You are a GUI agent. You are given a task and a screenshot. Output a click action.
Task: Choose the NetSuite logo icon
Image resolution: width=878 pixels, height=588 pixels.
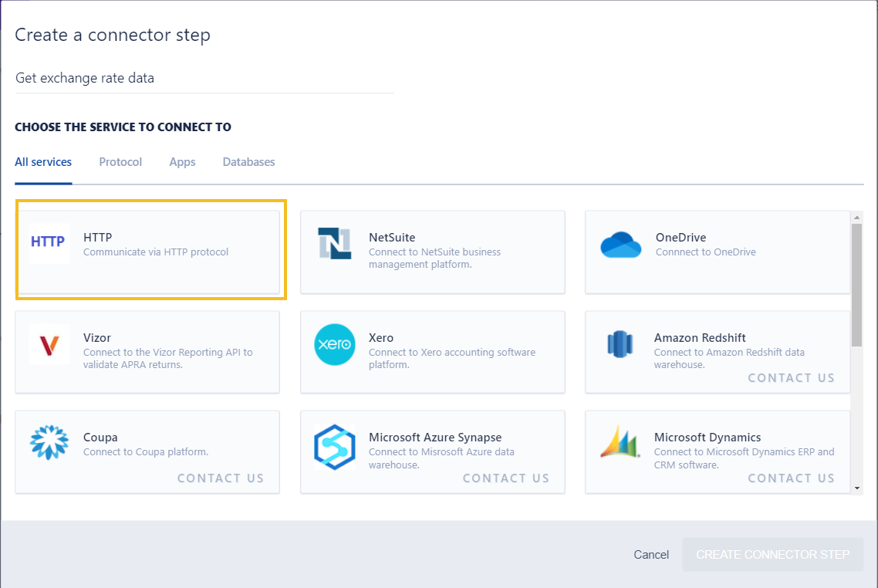(335, 244)
